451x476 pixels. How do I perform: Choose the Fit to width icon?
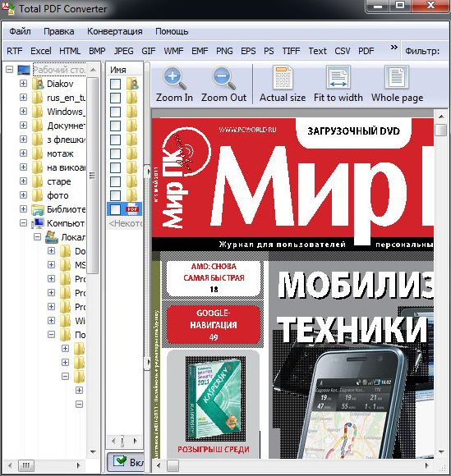(338, 77)
